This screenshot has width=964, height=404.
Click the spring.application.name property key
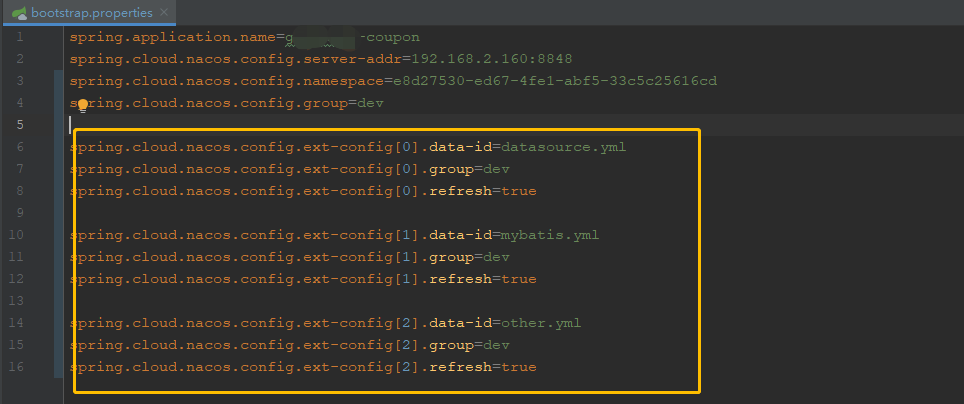pos(173,37)
